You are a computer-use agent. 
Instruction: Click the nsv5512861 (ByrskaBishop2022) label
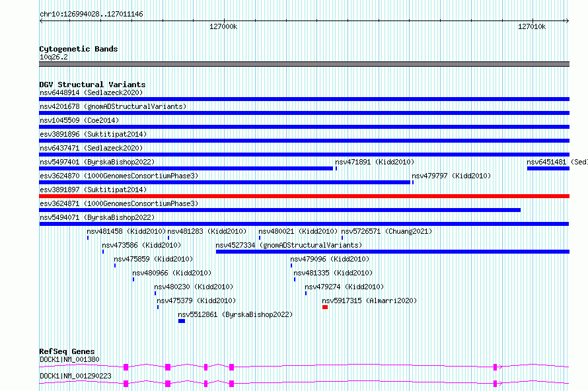(x=235, y=314)
